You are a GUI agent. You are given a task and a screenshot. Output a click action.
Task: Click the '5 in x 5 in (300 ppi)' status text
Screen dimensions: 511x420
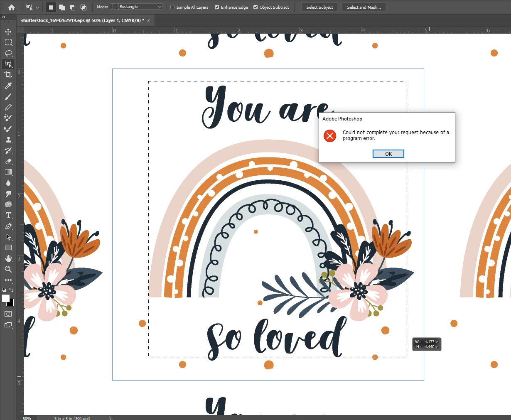pyautogui.click(x=72, y=418)
